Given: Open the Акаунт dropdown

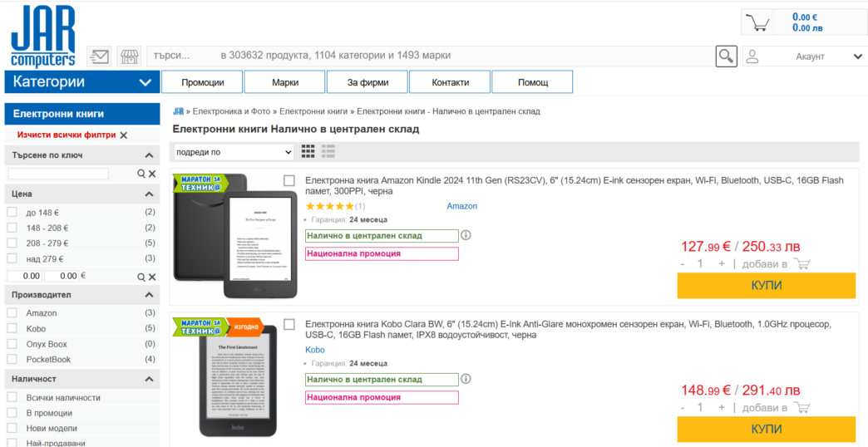Looking at the screenshot, I should coord(805,56).
